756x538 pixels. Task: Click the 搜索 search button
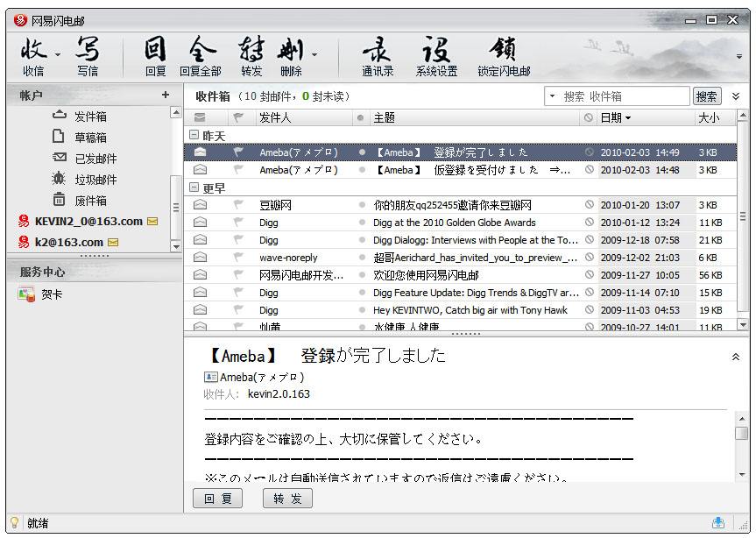click(x=706, y=96)
